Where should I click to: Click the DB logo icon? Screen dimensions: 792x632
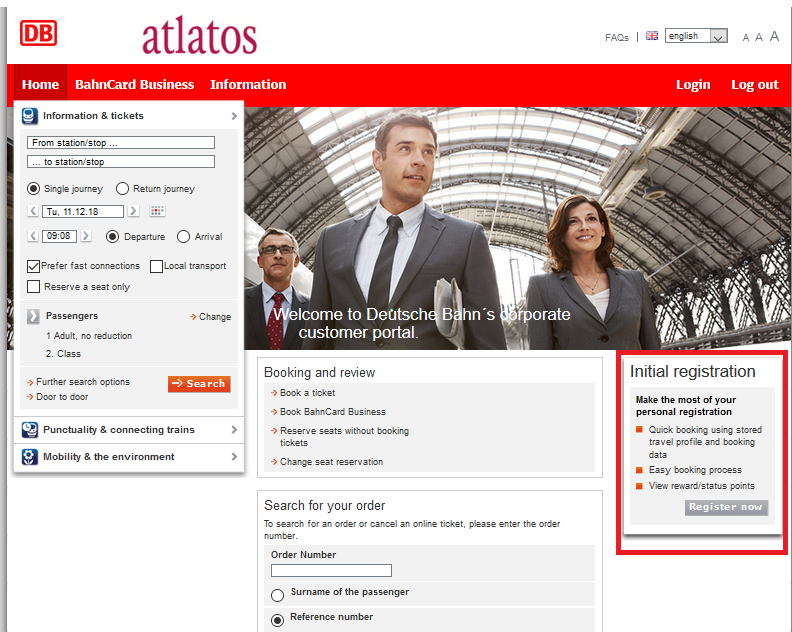[38, 33]
